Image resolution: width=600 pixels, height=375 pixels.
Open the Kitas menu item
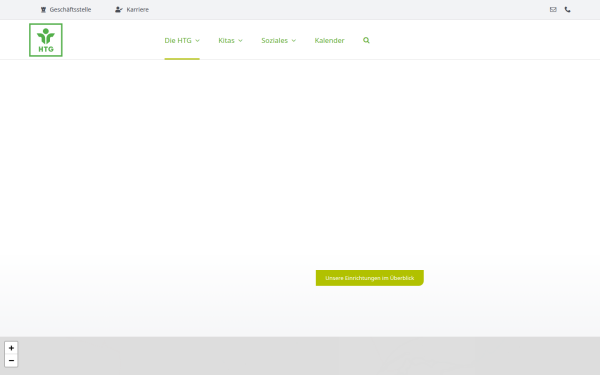[x=226, y=40]
